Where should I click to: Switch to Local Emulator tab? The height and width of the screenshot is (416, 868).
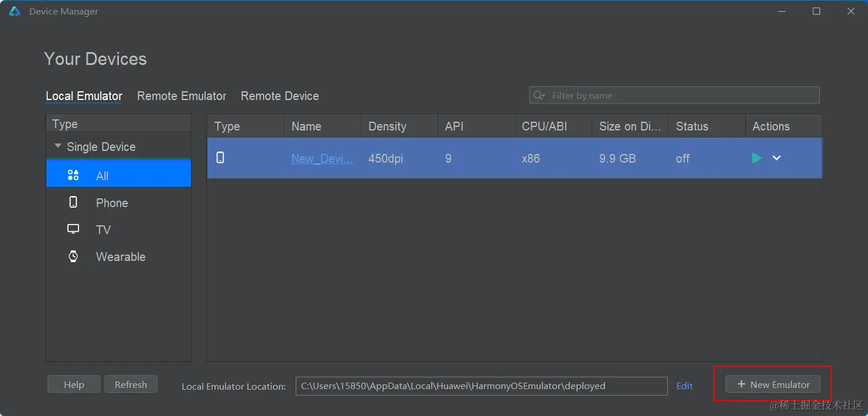[84, 96]
